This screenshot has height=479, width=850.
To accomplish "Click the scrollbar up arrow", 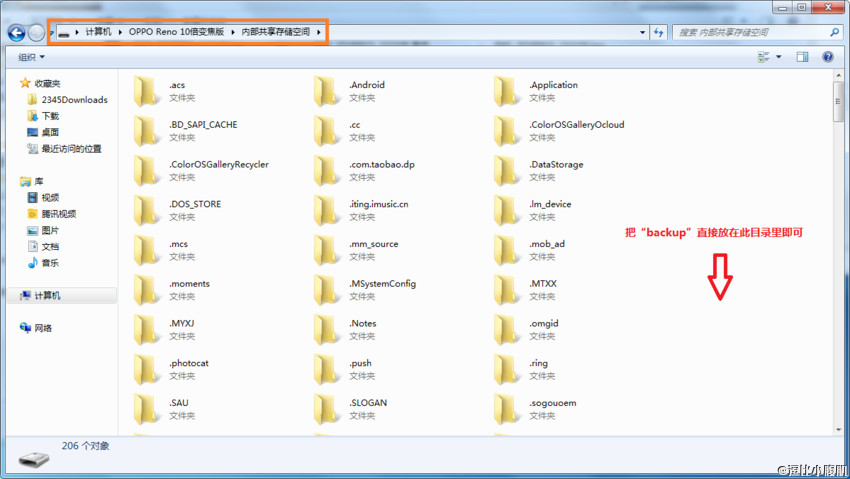I will [838, 75].
